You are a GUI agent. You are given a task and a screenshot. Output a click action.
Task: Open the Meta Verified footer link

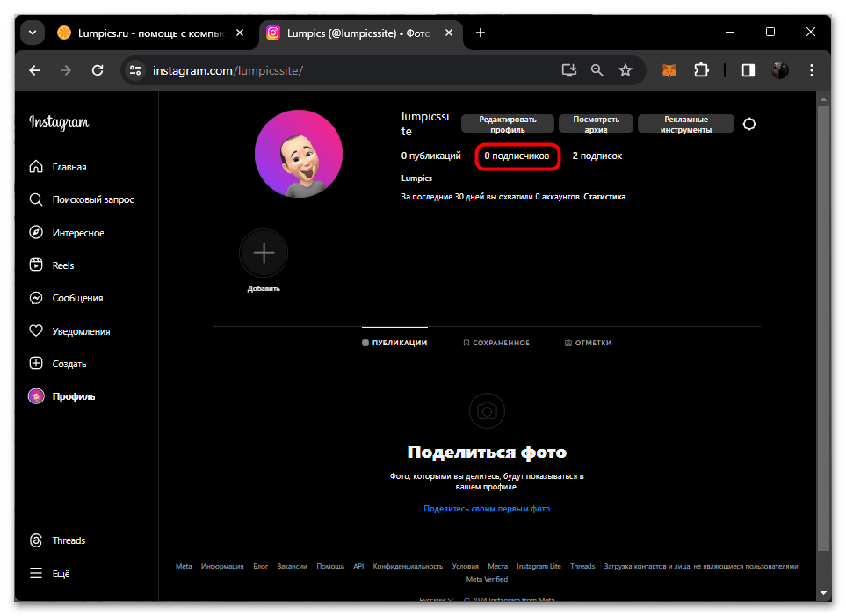(x=487, y=579)
